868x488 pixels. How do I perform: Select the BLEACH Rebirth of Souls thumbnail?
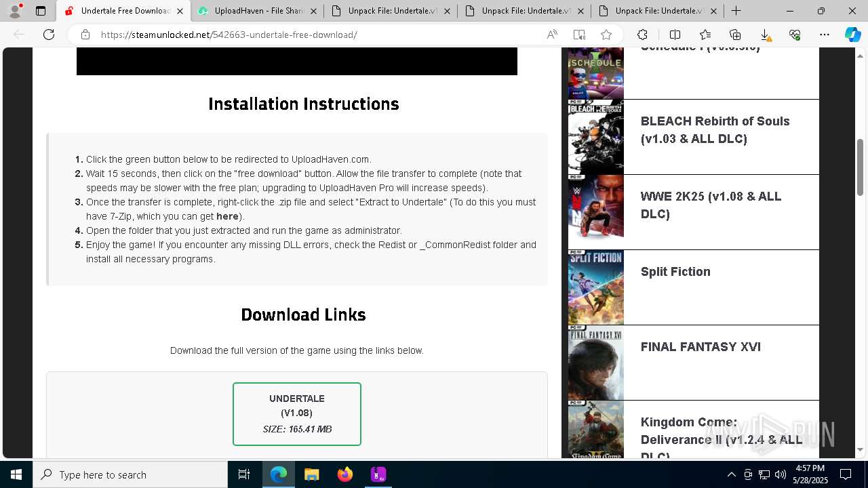click(595, 138)
